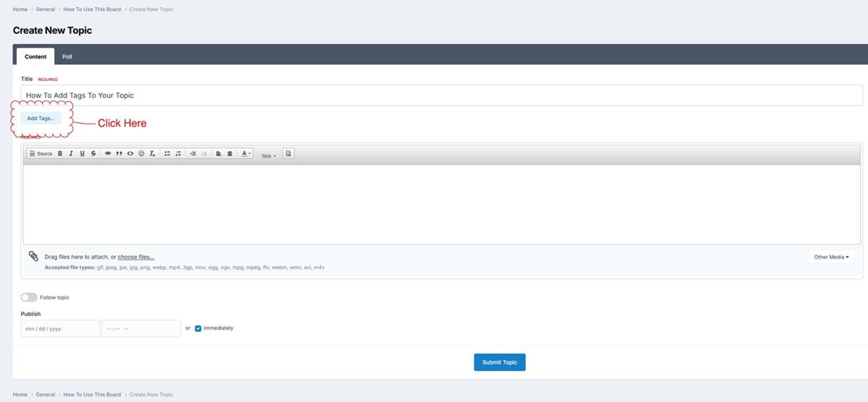Switch to the Poll tab
Image resolution: width=868 pixels, height=402 pixels.
(x=67, y=56)
